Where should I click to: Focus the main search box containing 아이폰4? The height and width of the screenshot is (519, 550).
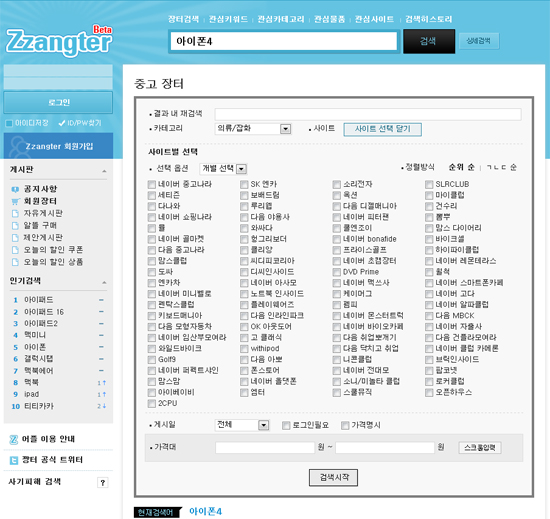[284, 41]
